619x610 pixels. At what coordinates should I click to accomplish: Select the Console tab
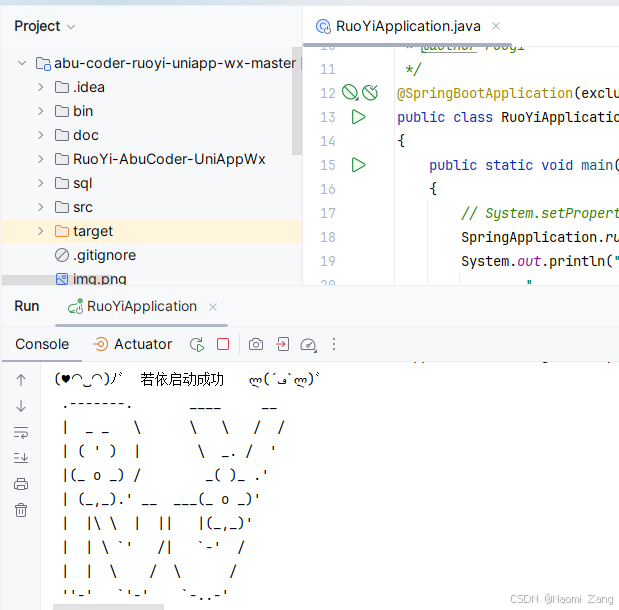pyautogui.click(x=42, y=344)
